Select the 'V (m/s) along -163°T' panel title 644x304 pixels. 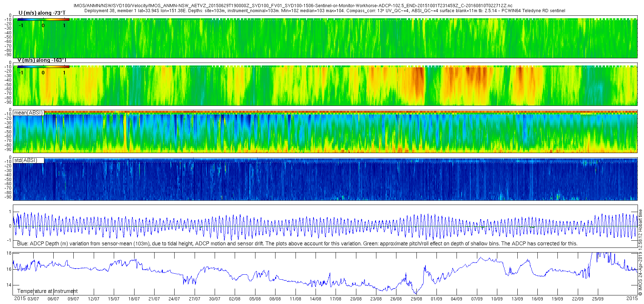pos(42,60)
